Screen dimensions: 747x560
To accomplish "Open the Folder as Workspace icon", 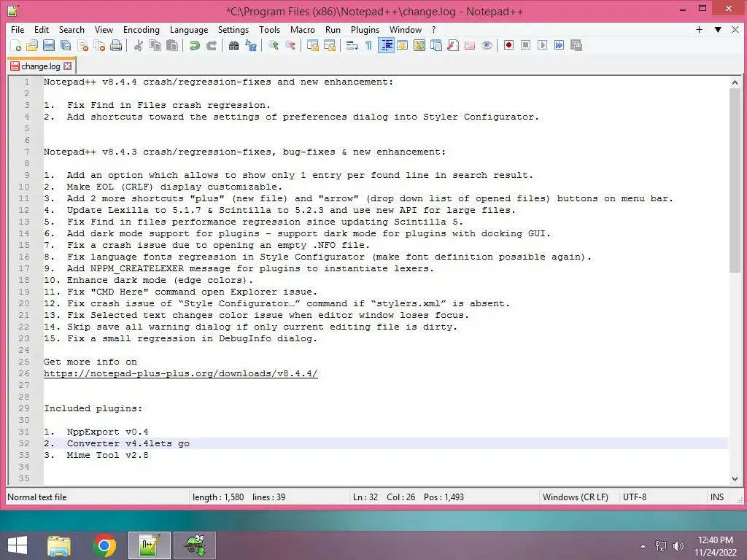I will click(x=470, y=45).
